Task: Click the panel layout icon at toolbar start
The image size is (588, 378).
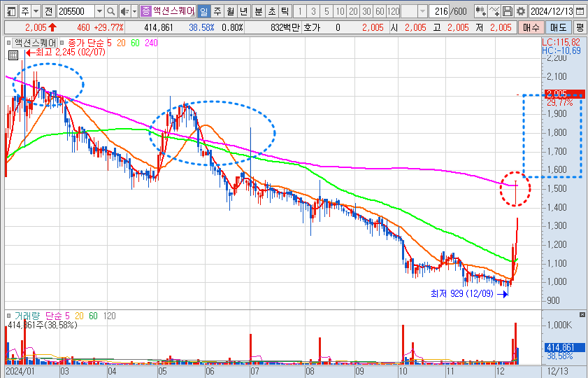Action: (x=11, y=11)
